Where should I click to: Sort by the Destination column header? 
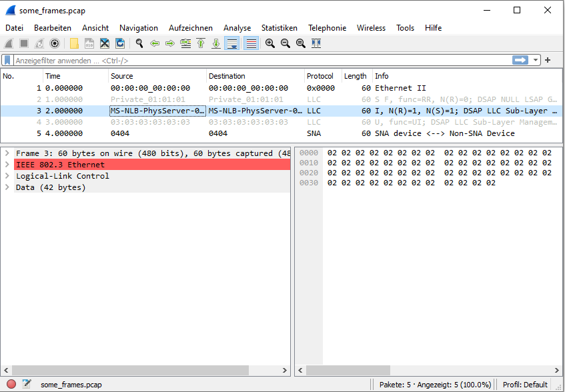[255, 76]
